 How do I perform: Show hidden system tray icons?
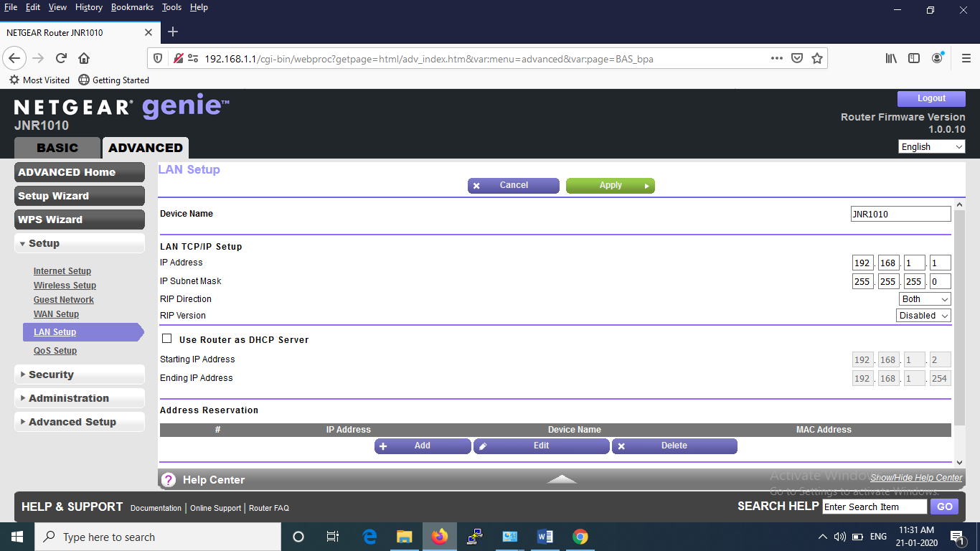822,537
